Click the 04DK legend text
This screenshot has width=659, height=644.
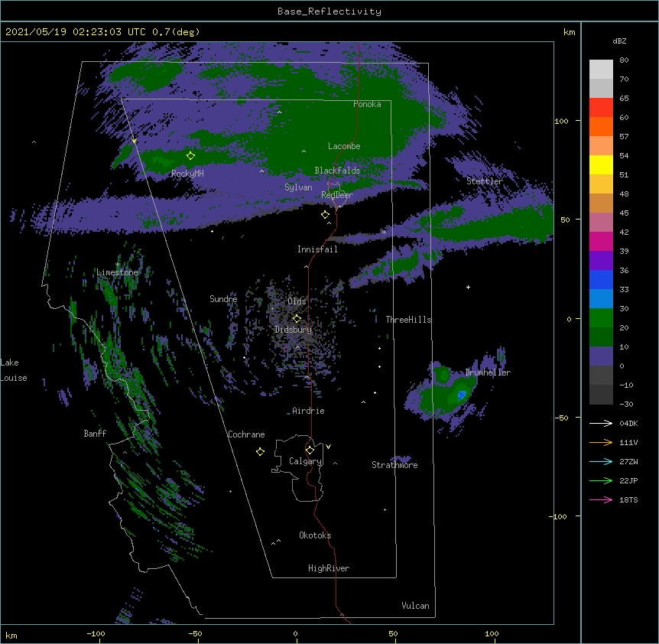pyautogui.click(x=628, y=423)
